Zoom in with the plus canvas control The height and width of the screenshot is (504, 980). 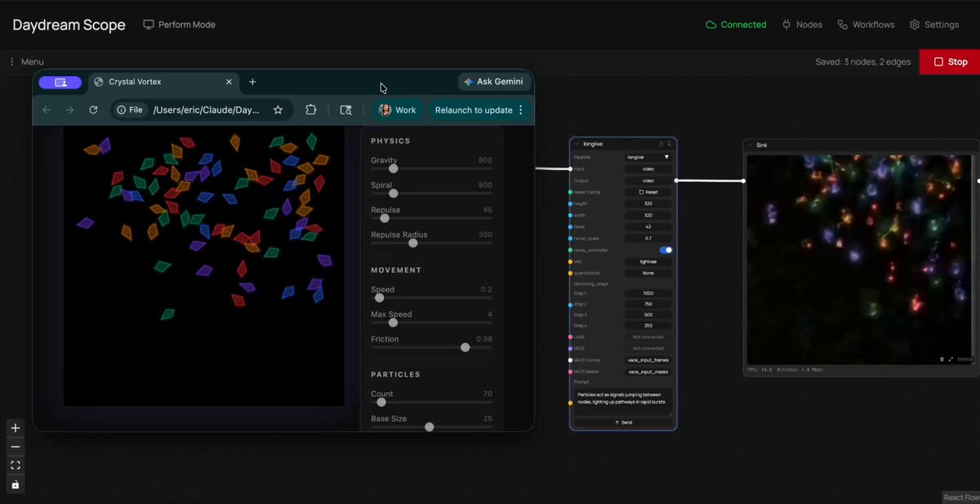(16, 428)
